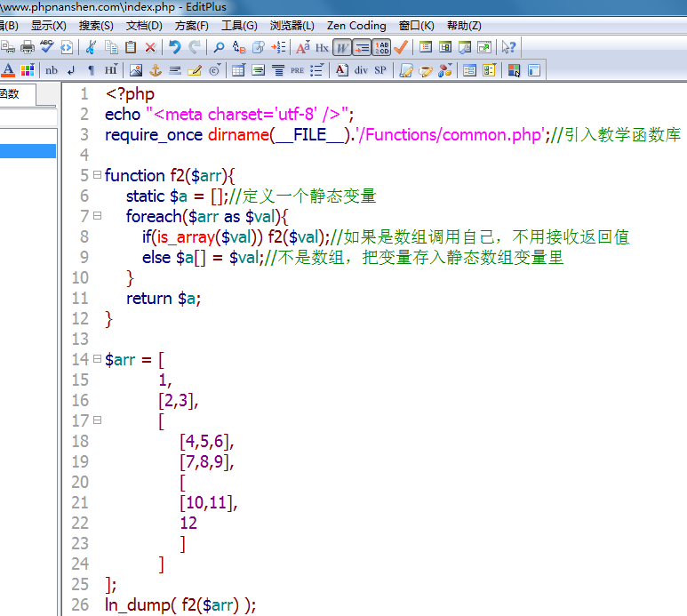The width and height of the screenshot is (687, 616).
Task: Click the HTML font color A icon
Action: click(x=8, y=70)
